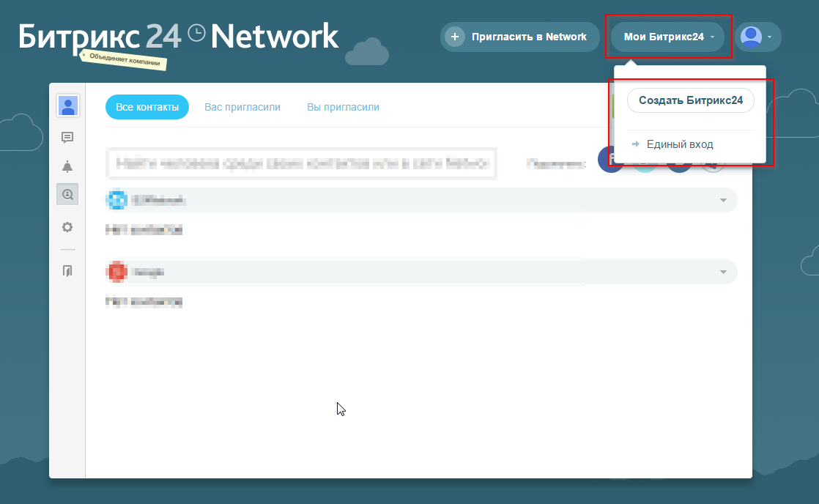Click the user avatar in the header
This screenshot has width=819, height=504.
click(751, 37)
